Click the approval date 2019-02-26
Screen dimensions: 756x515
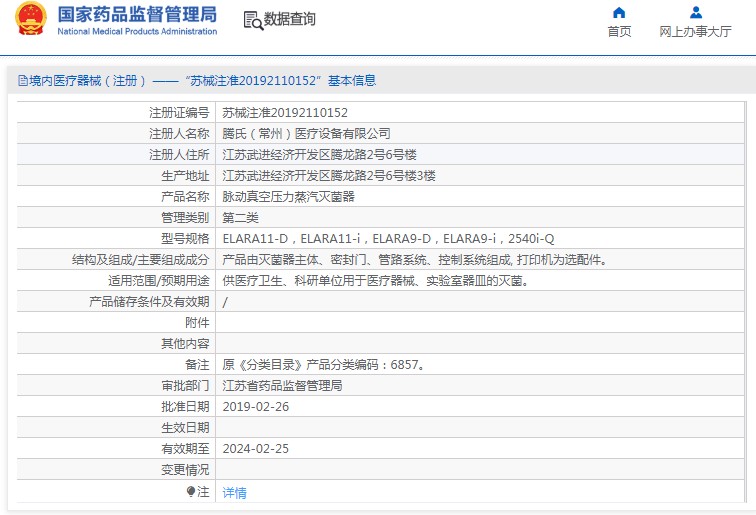[x=256, y=407]
